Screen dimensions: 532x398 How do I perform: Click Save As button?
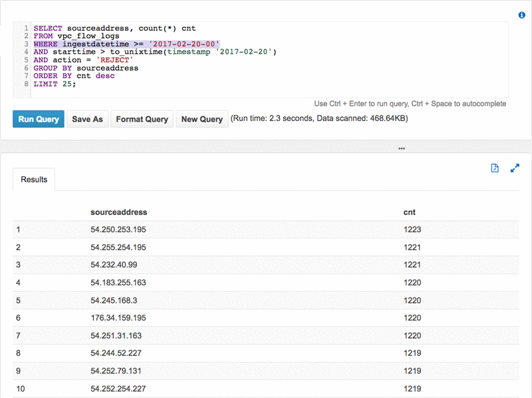click(87, 119)
